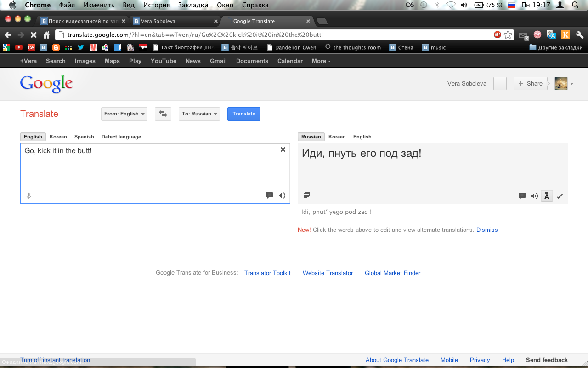Select English as the source language
The image size is (588, 368).
pyautogui.click(x=33, y=137)
